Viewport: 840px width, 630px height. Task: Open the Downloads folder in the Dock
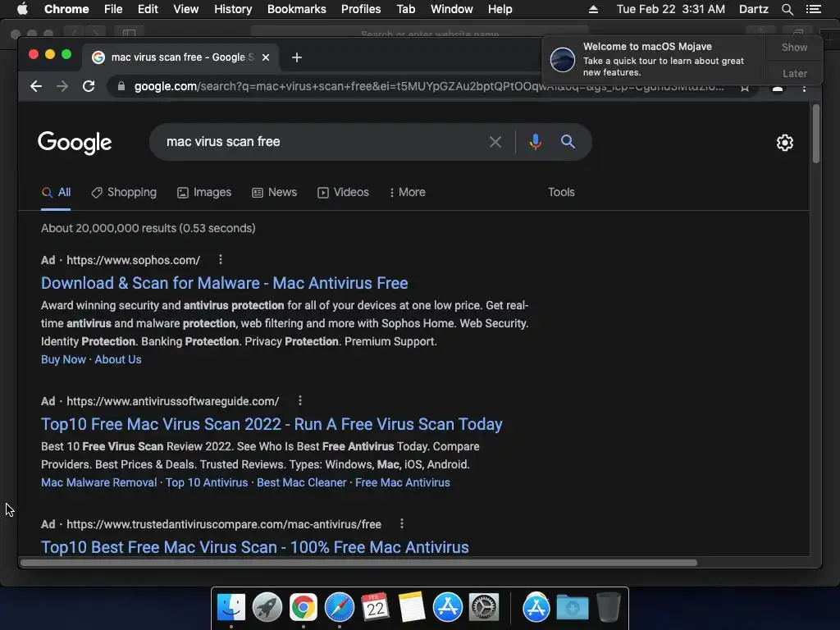tap(572, 608)
